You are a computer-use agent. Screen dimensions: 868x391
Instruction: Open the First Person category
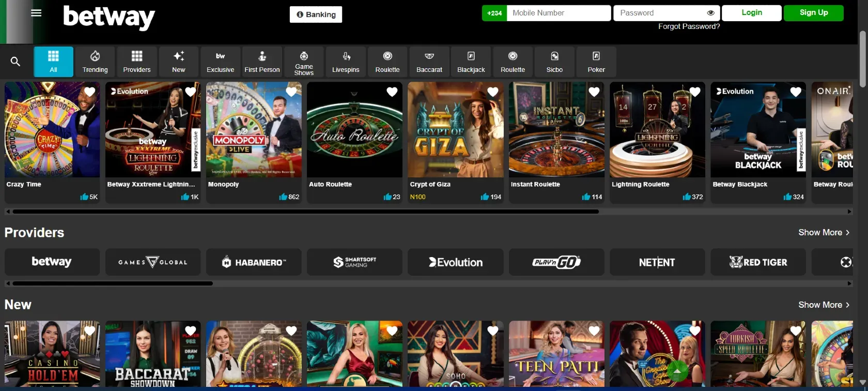coord(262,62)
